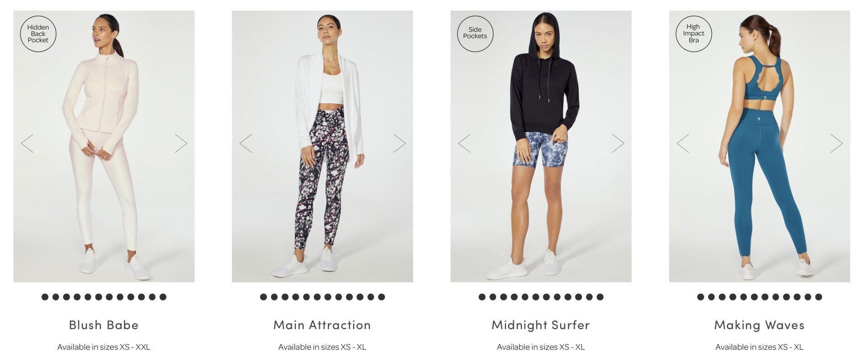Select first carousel dot under Blush Babe
Viewport: 868px width, 356px height.
point(45,297)
